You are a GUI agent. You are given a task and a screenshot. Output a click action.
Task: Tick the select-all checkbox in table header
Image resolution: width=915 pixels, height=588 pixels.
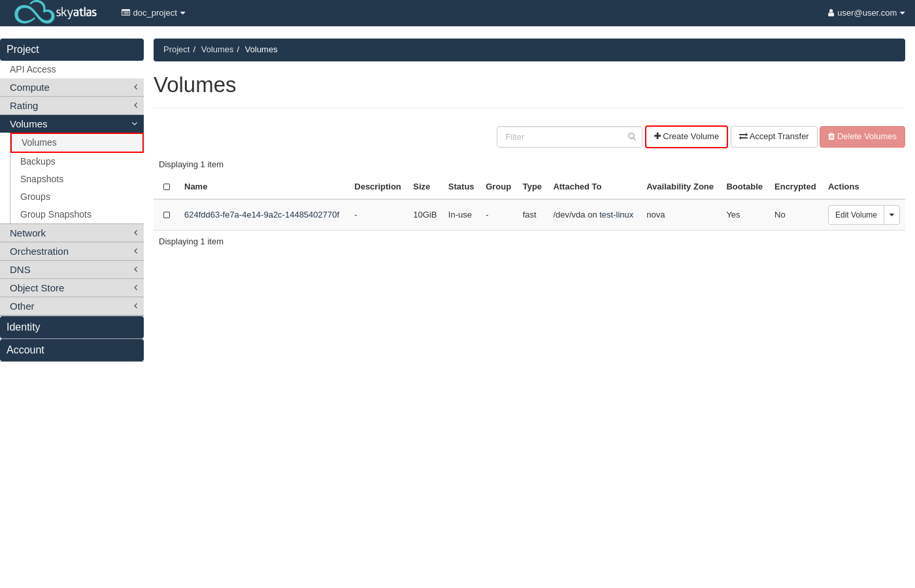coord(167,187)
